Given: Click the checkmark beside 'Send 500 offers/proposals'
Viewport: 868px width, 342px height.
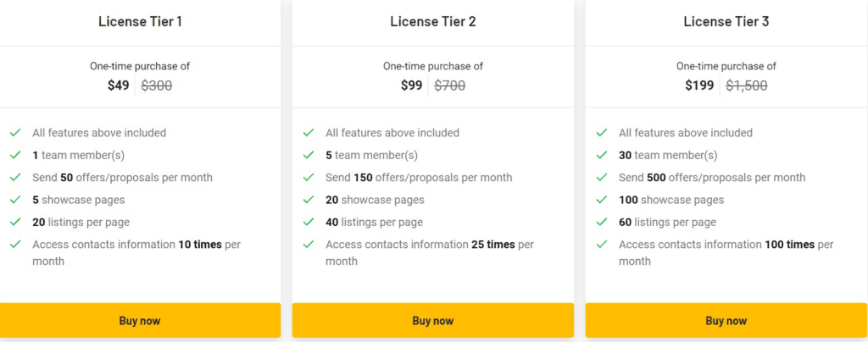Looking at the screenshot, I should coord(602,178).
